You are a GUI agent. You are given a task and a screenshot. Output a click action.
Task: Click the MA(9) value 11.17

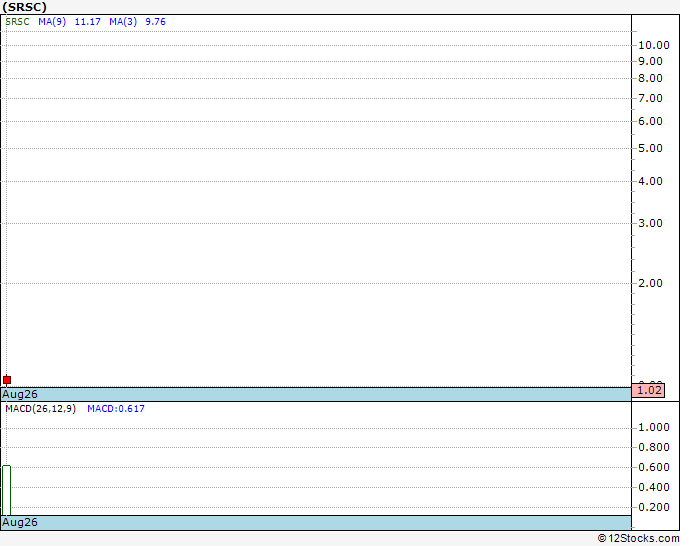click(x=88, y=22)
